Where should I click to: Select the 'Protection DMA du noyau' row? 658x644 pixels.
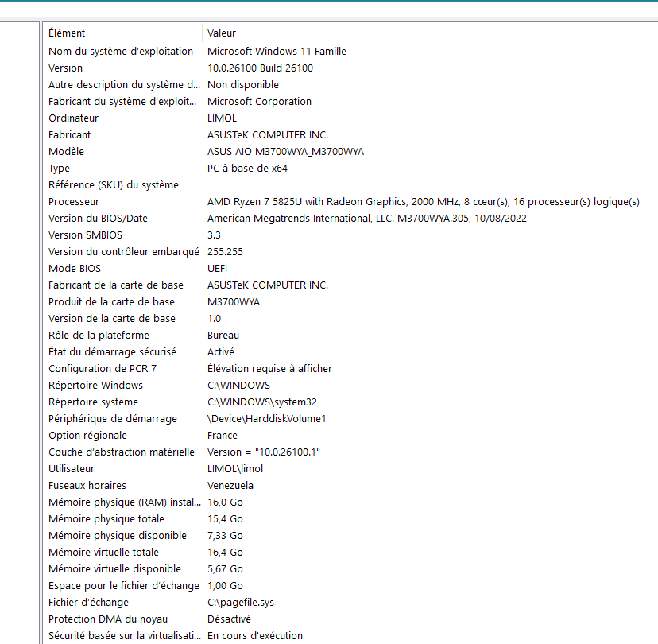pyautogui.click(x=108, y=619)
